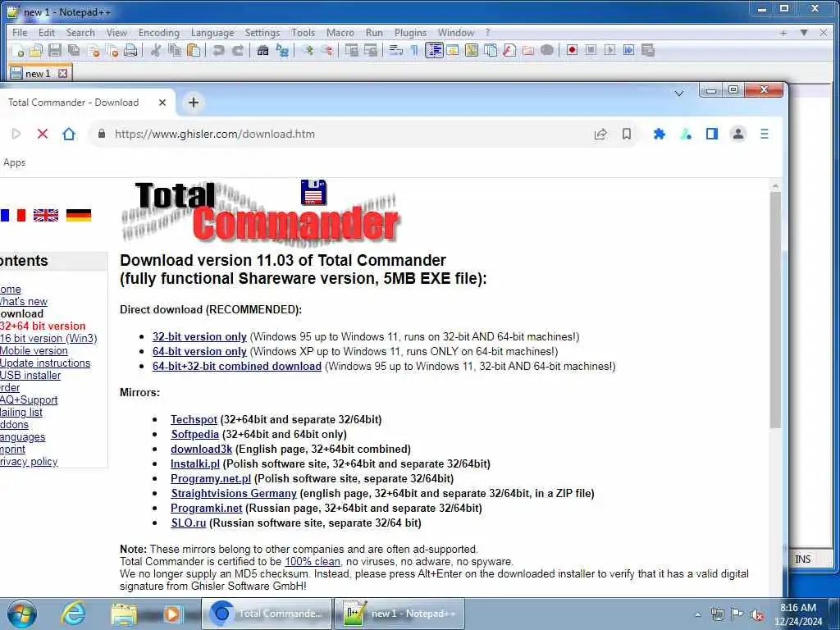Click Redo arrow in Notepad++ toolbar
The height and width of the screenshot is (630, 840).
pyautogui.click(x=238, y=50)
